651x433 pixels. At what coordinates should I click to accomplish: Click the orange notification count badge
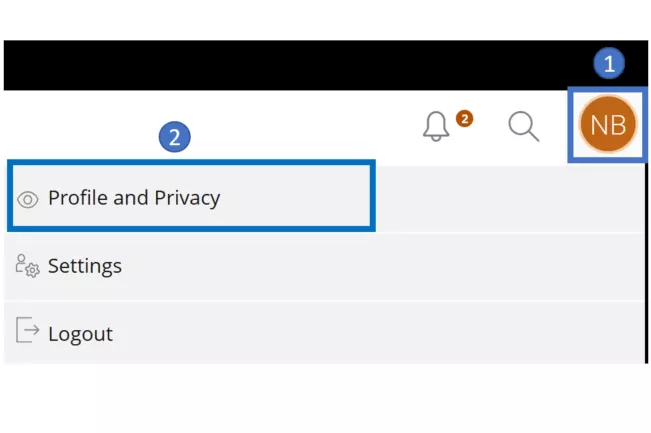click(463, 119)
